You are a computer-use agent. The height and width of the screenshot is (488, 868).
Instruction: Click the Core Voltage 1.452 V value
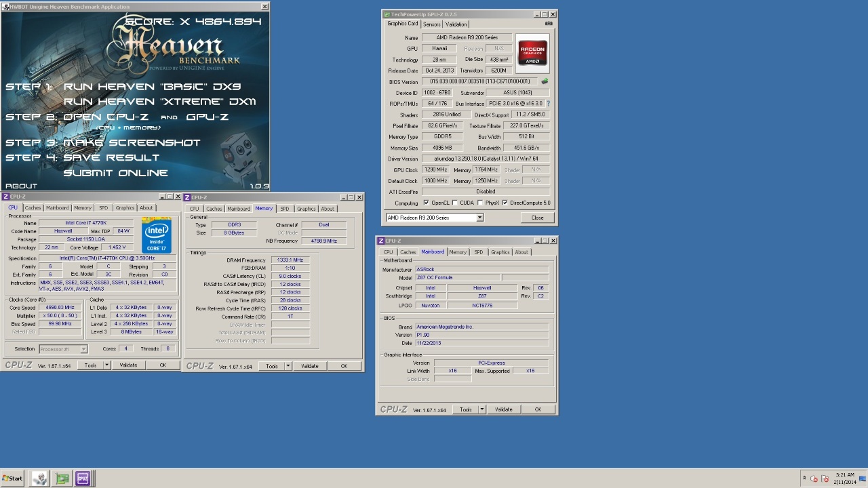click(117, 247)
